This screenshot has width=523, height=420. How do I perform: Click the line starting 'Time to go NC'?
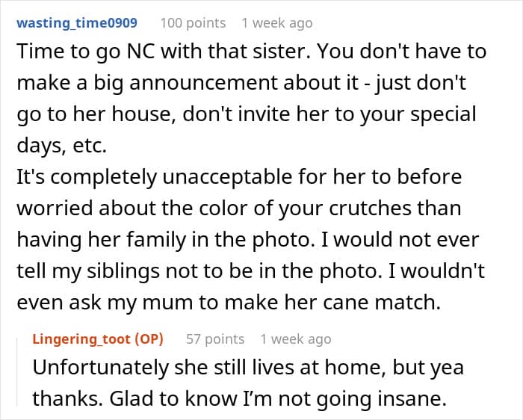click(x=252, y=52)
